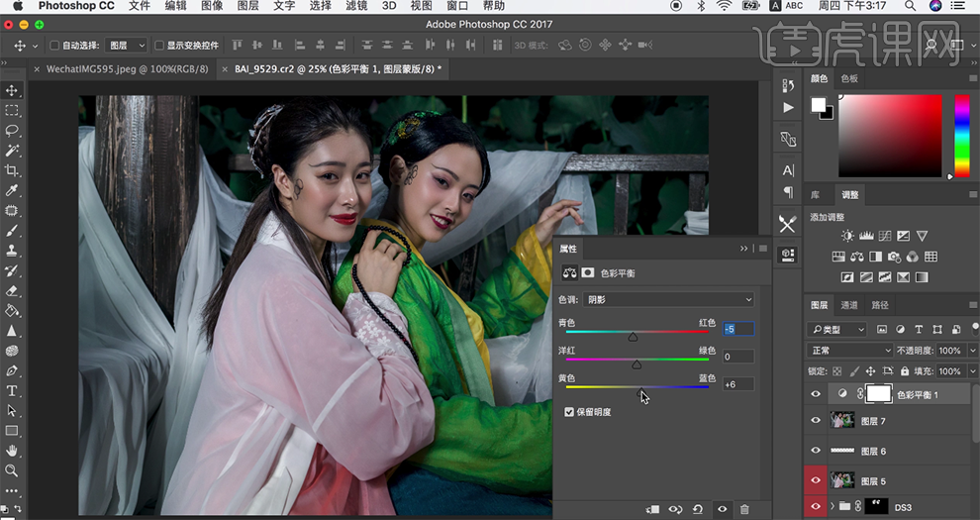Select the Lasso tool
Screen dimensions: 980x520
click(x=12, y=130)
